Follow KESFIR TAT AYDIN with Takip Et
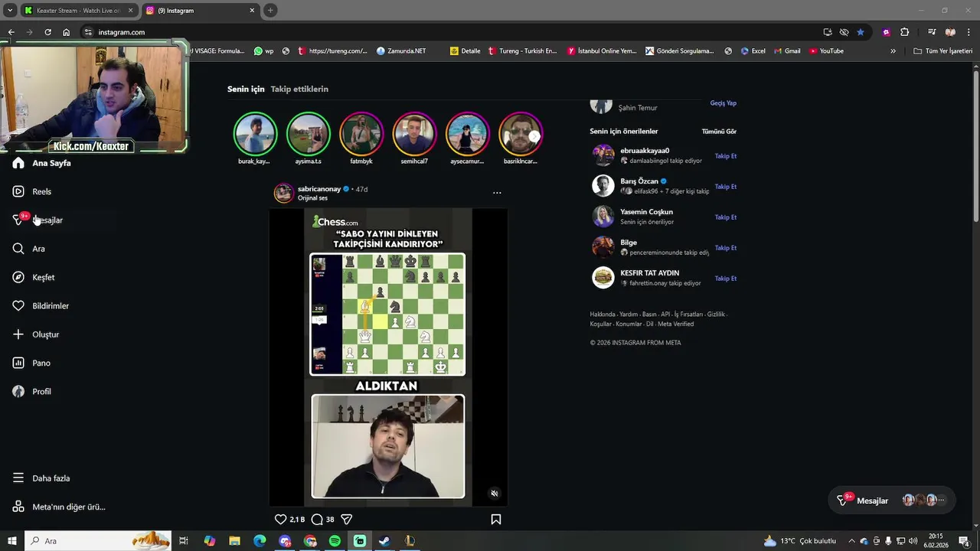 (x=725, y=279)
